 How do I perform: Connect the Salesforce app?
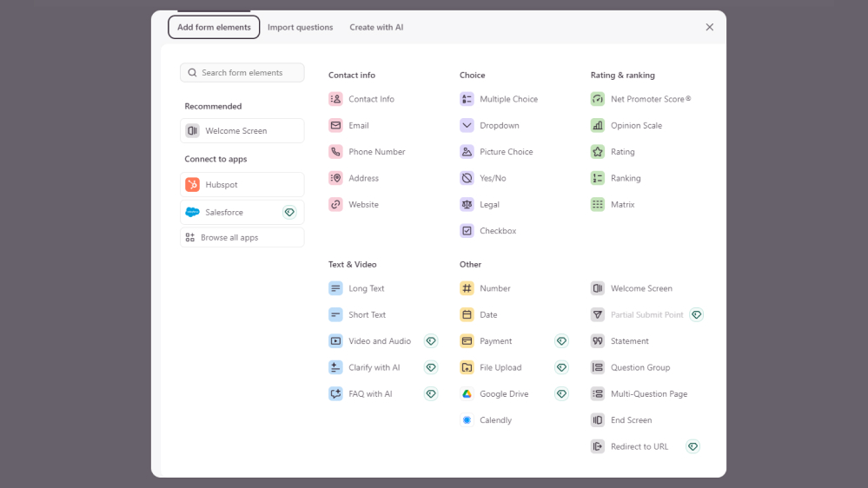point(224,213)
